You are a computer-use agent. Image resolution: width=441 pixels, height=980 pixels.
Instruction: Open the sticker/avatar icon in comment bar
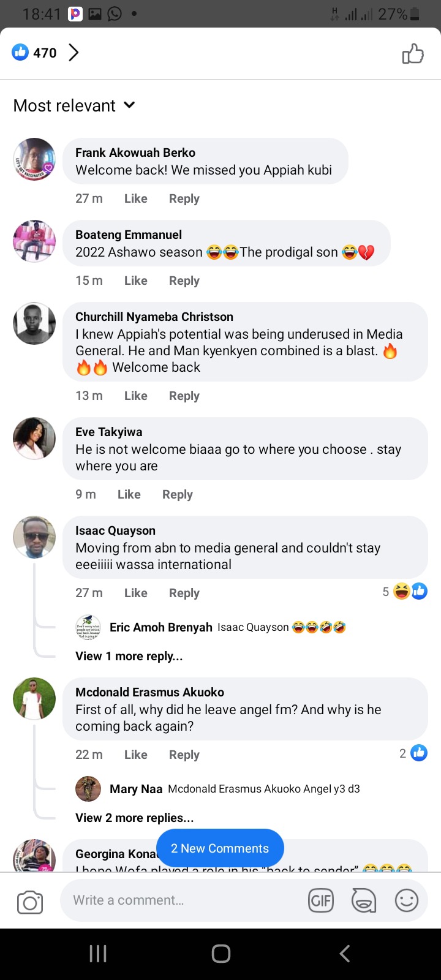[x=363, y=900]
